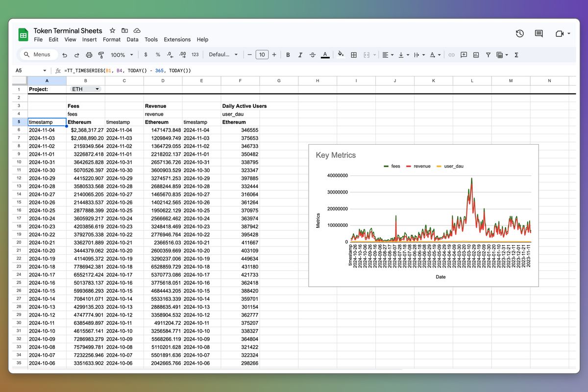588x392 pixels.
Task: Open the Functions sigma menu
Action: pos(516,55)
